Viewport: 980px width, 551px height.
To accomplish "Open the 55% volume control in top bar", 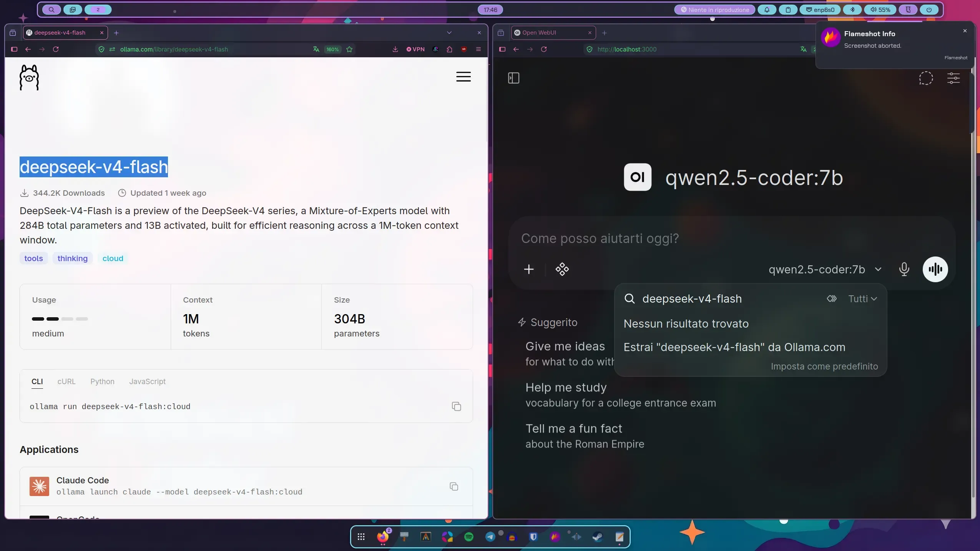I will [880, 10].
